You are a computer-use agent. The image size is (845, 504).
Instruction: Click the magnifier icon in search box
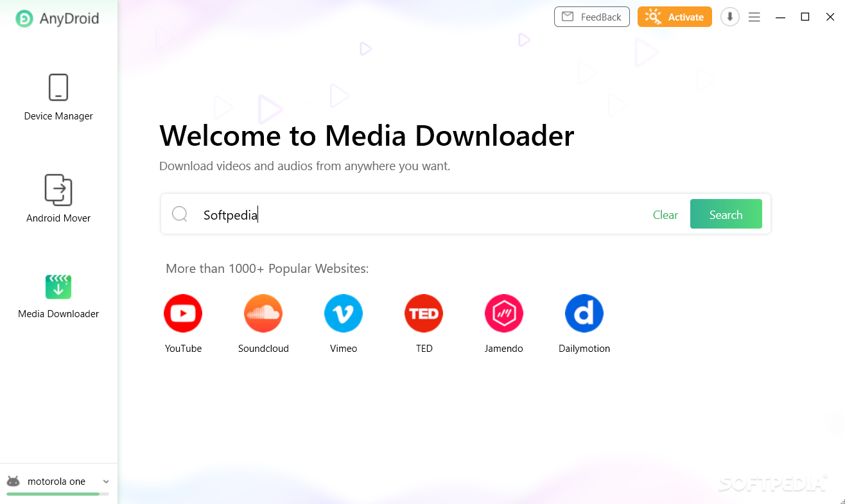(x=180, y=214)
